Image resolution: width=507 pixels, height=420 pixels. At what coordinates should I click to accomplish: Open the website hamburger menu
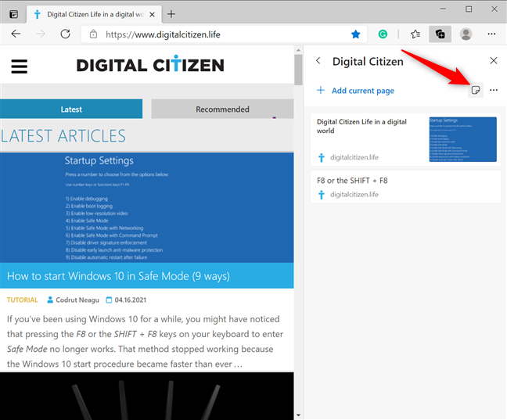point(20,66)
